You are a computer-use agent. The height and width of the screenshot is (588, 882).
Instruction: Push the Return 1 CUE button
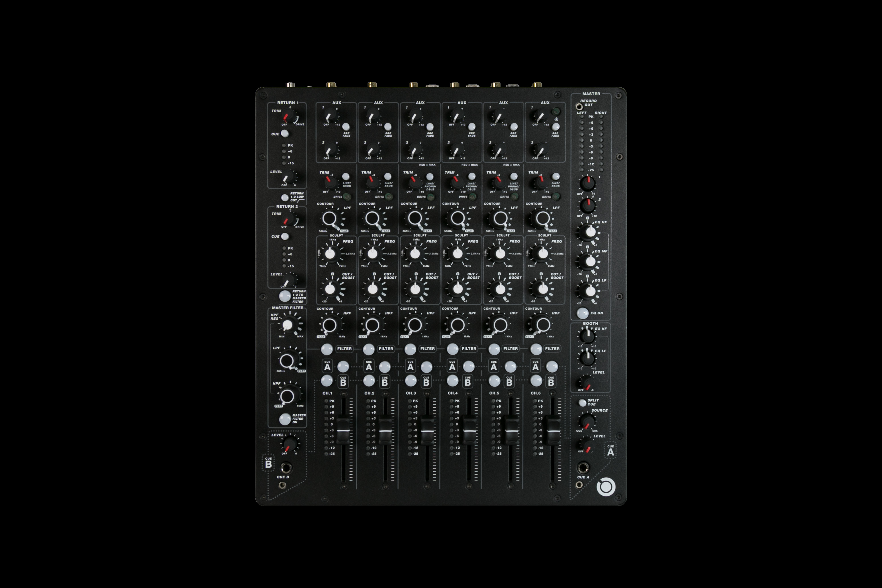[285, 133]
